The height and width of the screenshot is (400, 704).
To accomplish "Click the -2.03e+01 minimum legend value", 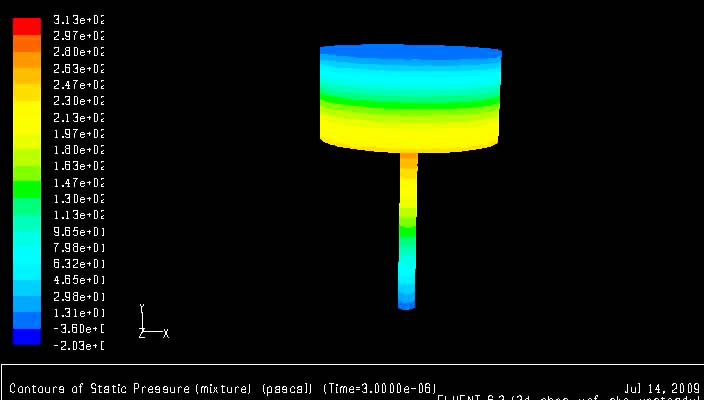I will 78,346.
